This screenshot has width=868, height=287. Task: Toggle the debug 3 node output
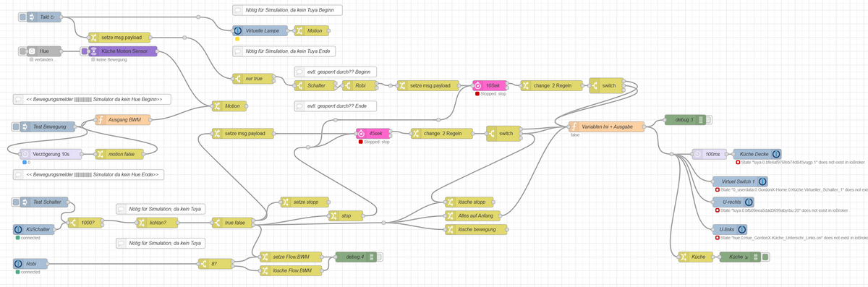(x=710, y=120)
